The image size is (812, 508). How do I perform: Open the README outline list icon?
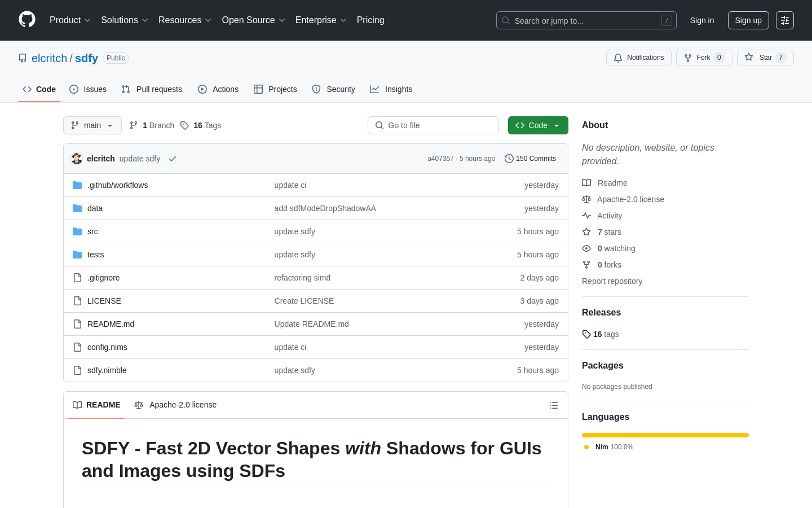pyautogui.click(x=554, y=405)
